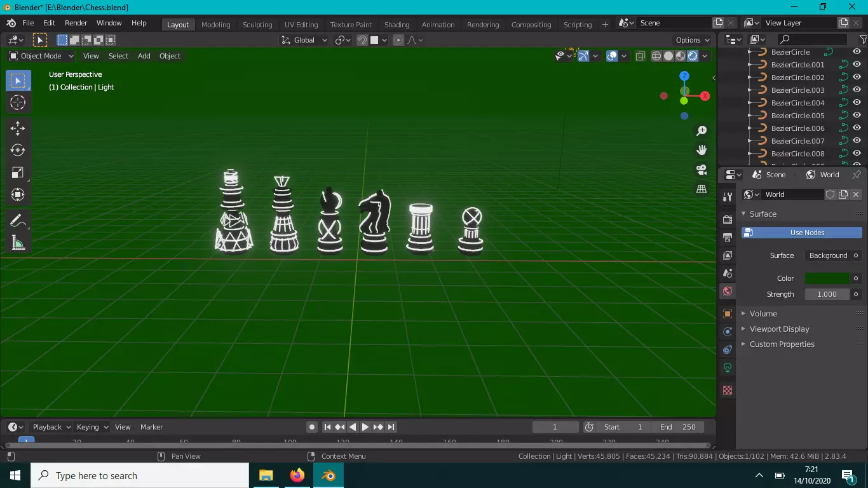Switch to the Modeling workspace tab
868x488 pixels.
click(216, 25)
